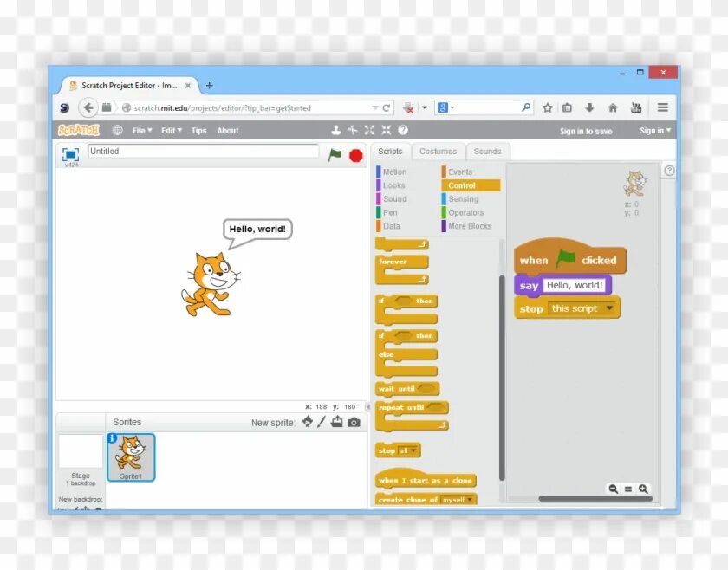Select the Data block category
This screenshot has height=570, width=728.
pos(392,226)
